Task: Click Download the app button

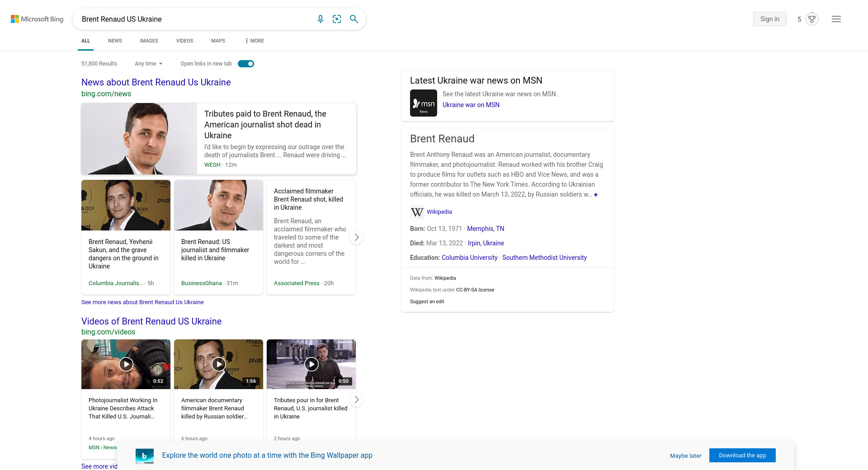Action: click(742, 456)
